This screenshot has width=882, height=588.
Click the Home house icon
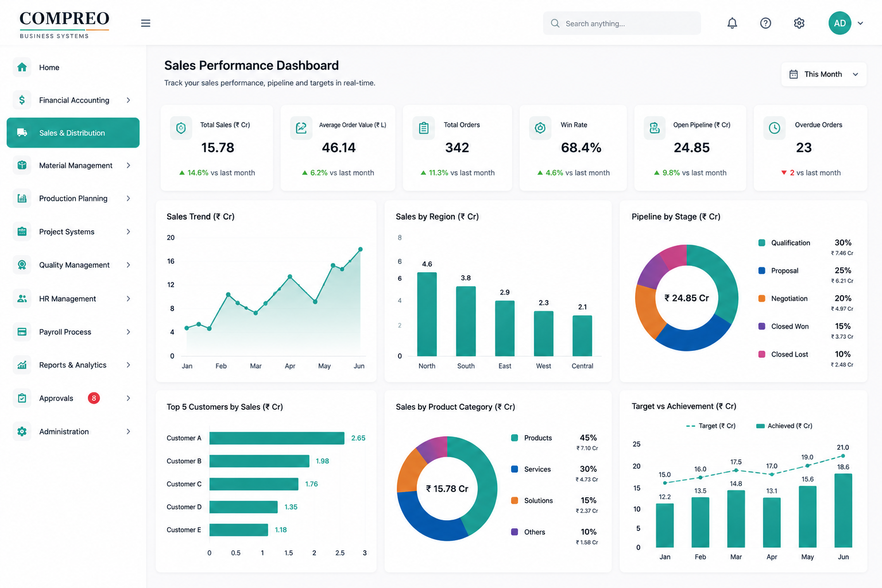(x=22, y=67)
